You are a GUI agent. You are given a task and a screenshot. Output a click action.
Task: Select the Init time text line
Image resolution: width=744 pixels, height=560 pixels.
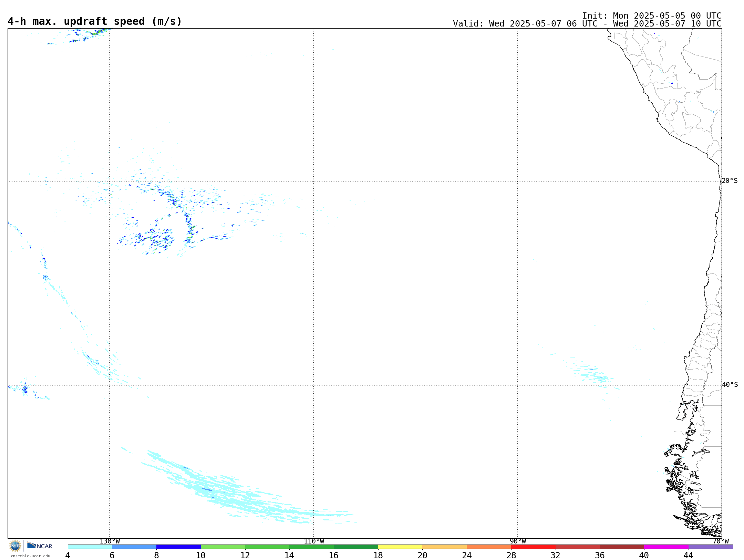[652, 16]
